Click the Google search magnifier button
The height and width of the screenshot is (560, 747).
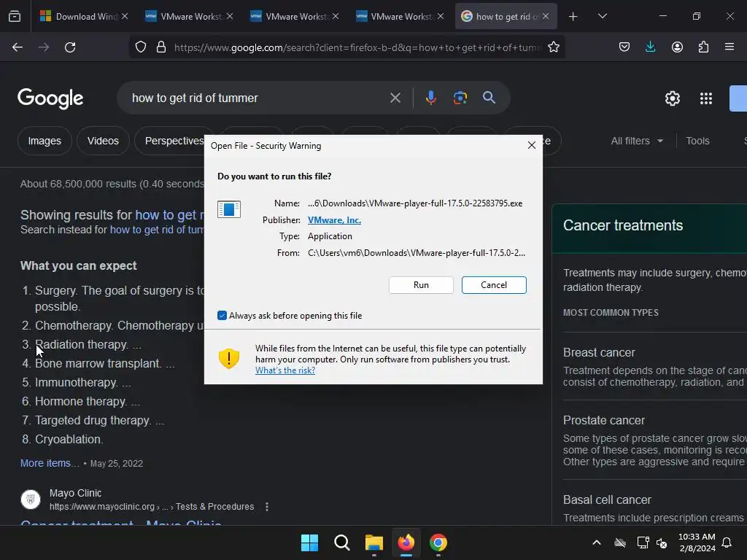click(x=489, y=98)
